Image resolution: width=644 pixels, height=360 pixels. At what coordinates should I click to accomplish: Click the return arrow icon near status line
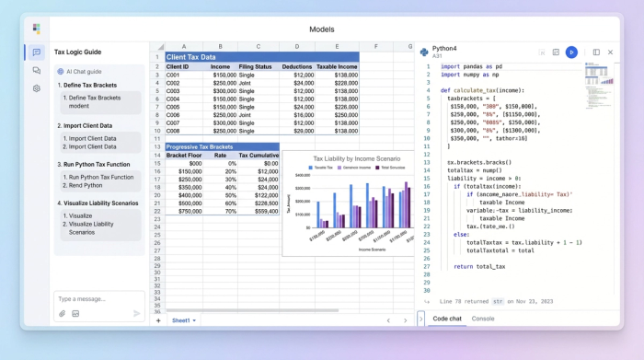pyautogui.click(x=427, y=302)
